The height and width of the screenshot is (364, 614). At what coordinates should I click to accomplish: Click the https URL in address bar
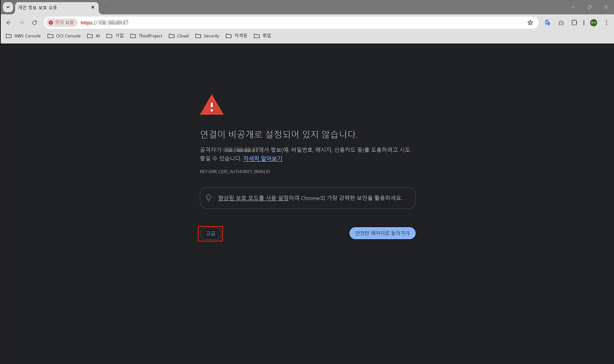click(105, 23)
